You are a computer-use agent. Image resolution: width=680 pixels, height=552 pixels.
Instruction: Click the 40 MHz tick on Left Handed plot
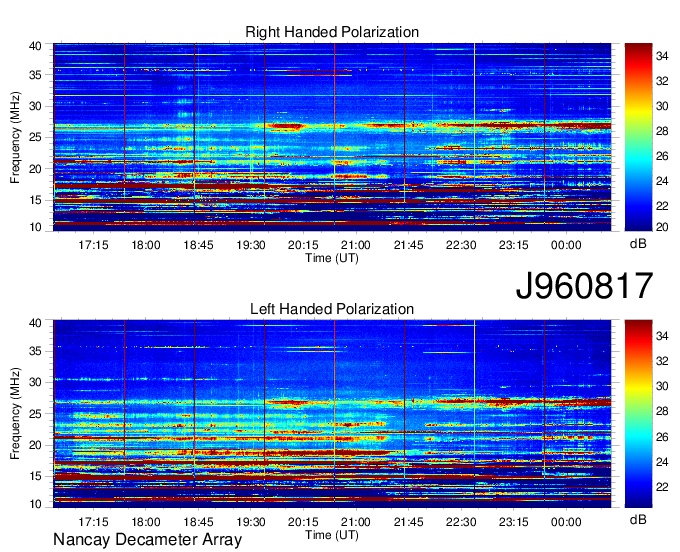[x=35, y=323]
